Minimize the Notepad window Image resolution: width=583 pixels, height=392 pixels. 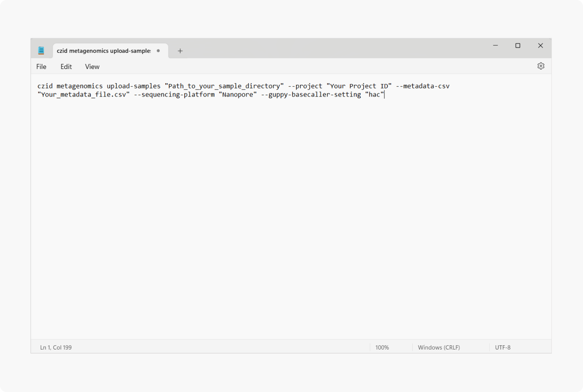[495, 46]
